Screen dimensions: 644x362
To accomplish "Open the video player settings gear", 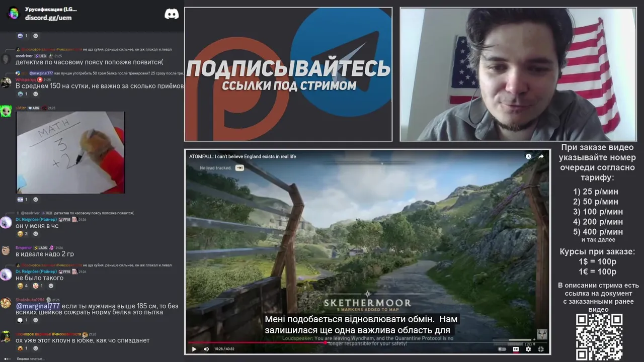I will (x=528, y=349).
